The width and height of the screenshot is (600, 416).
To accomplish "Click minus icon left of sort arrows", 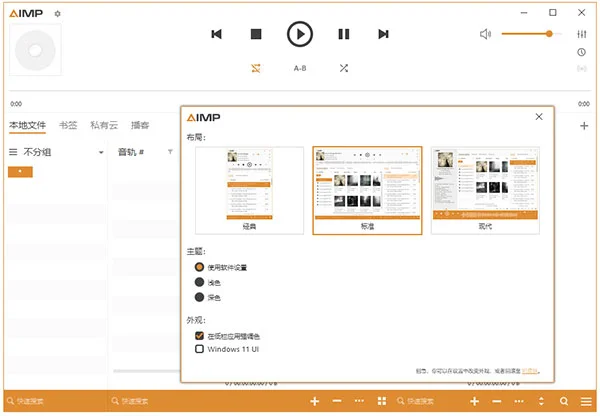I will [x=497, y=401].
